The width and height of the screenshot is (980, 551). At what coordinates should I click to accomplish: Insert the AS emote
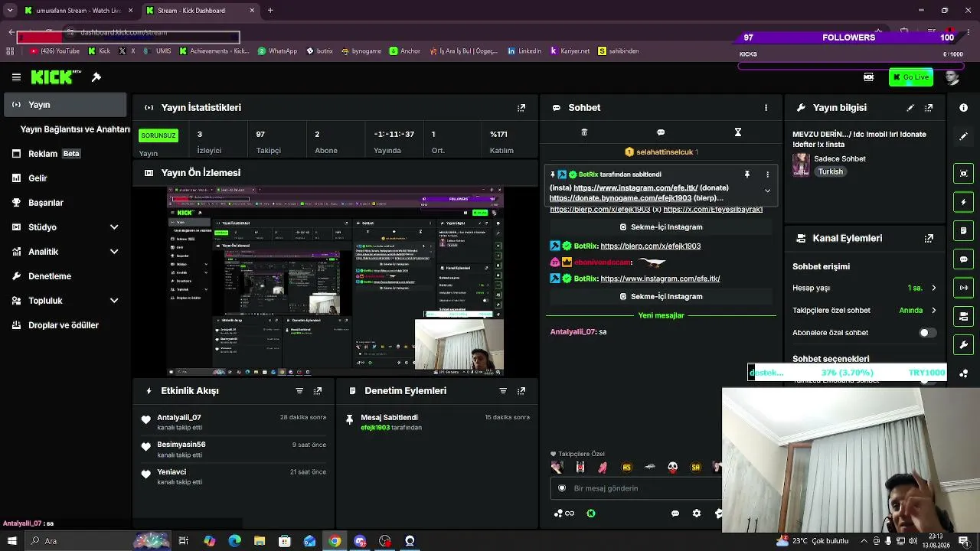pos(626,467)
